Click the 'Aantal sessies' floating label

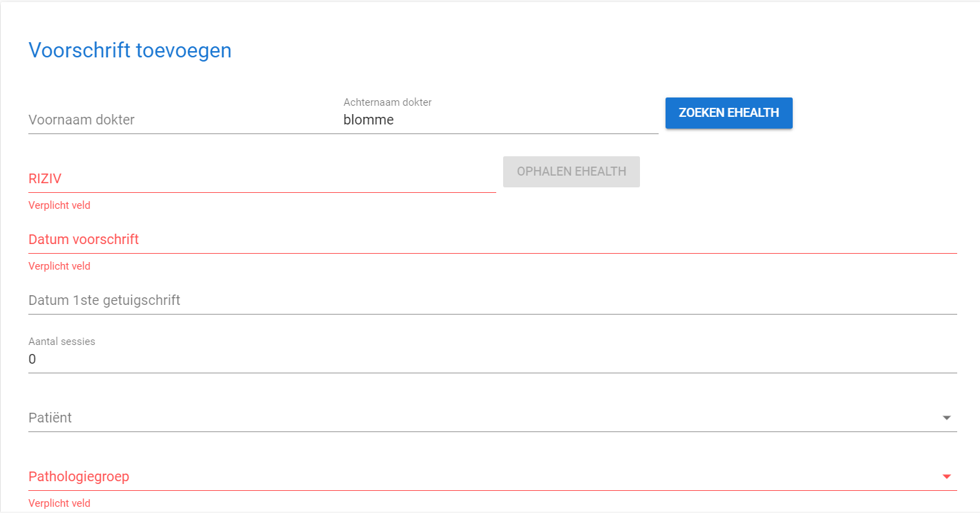pyautogui.click(x=62, y=342)
